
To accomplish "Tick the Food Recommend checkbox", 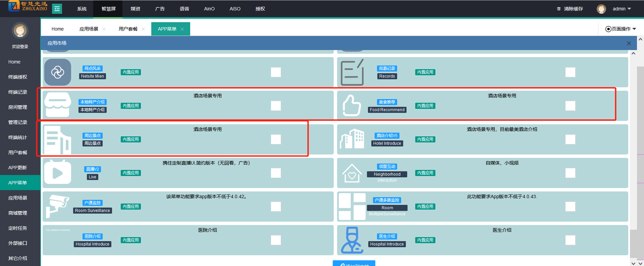I will [x=570, y=106].
